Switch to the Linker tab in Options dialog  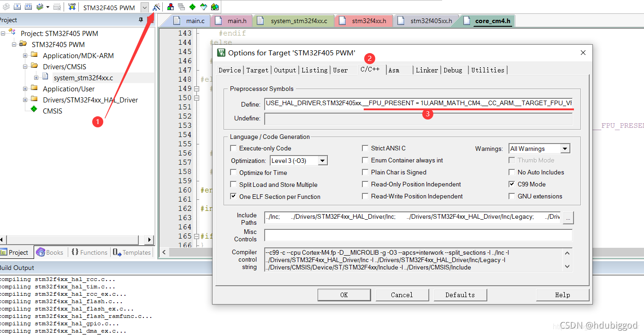point(427,70)
